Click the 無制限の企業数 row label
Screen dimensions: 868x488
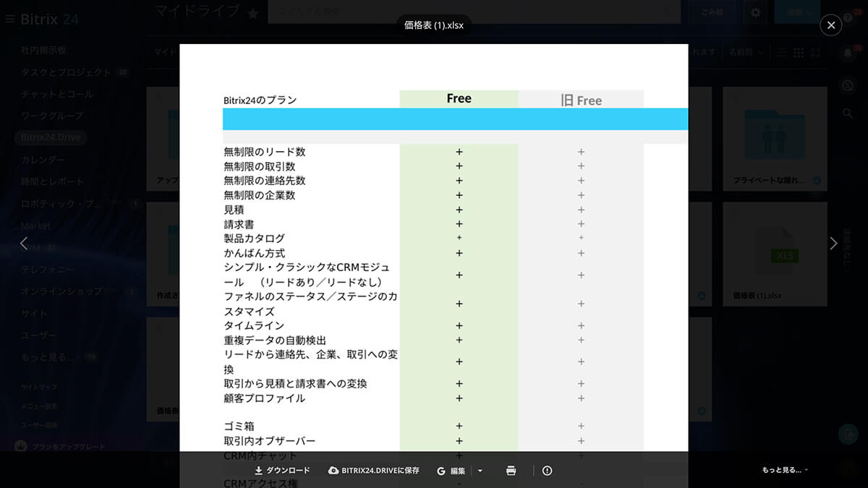click(260, 195)
